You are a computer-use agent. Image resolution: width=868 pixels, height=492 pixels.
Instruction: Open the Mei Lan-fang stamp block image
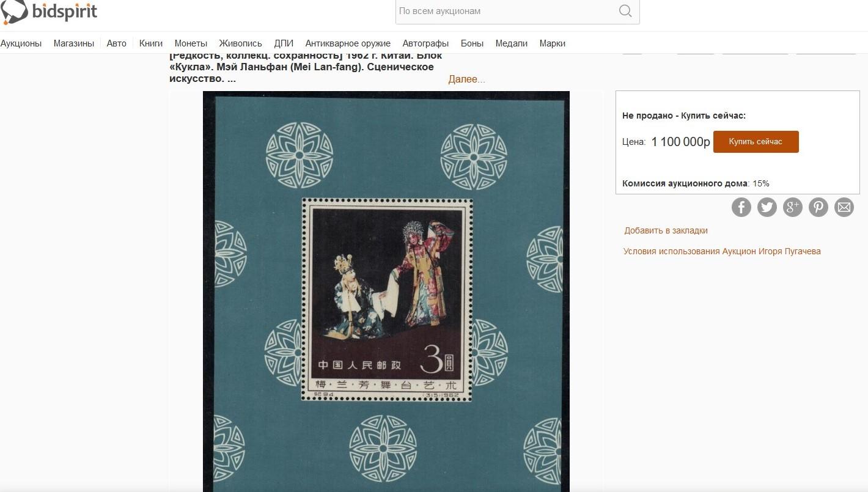386,292
